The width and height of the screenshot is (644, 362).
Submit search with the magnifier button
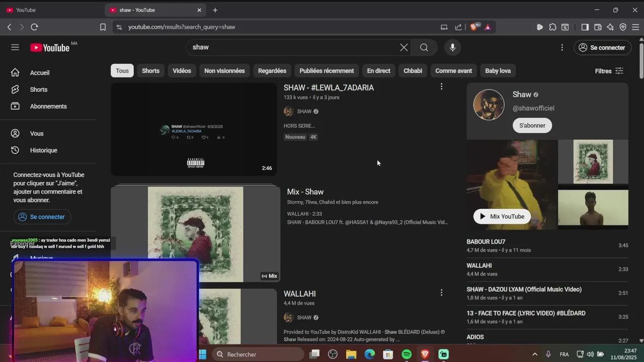[x=424, y=47]
